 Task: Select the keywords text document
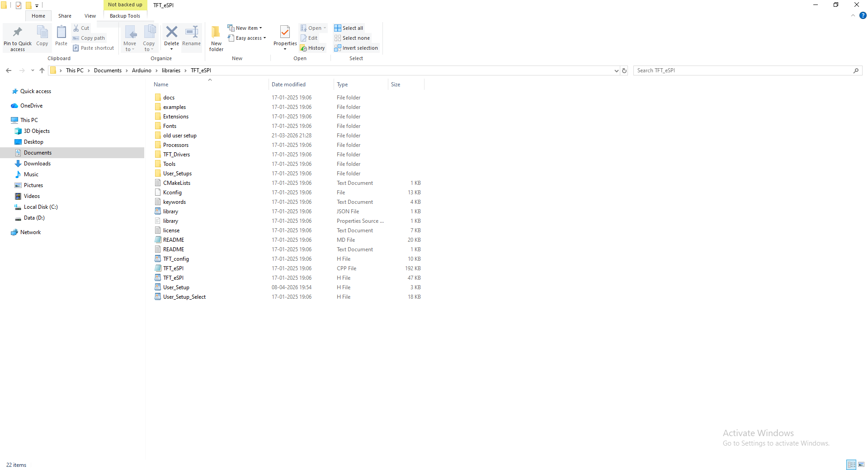[175, 202]
